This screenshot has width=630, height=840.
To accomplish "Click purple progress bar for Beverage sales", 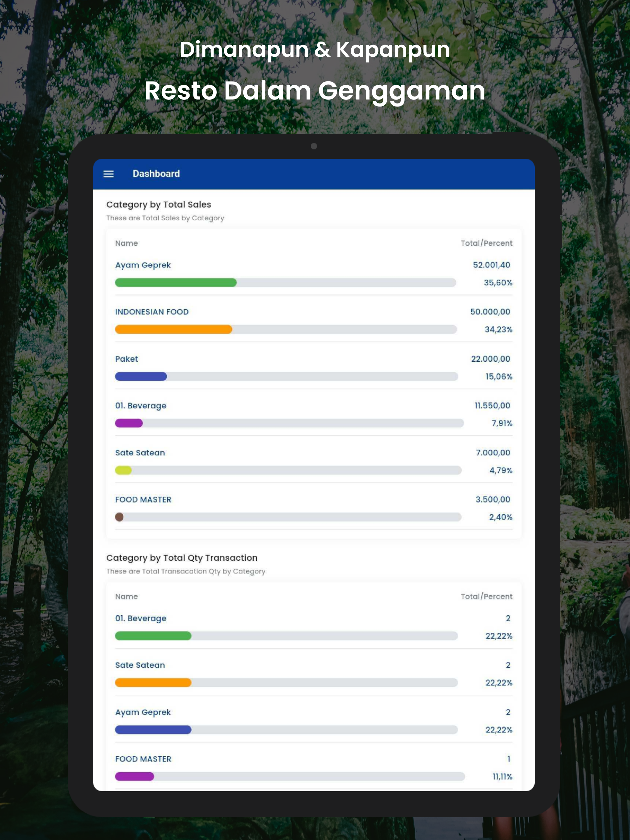I will coord(129,423).
